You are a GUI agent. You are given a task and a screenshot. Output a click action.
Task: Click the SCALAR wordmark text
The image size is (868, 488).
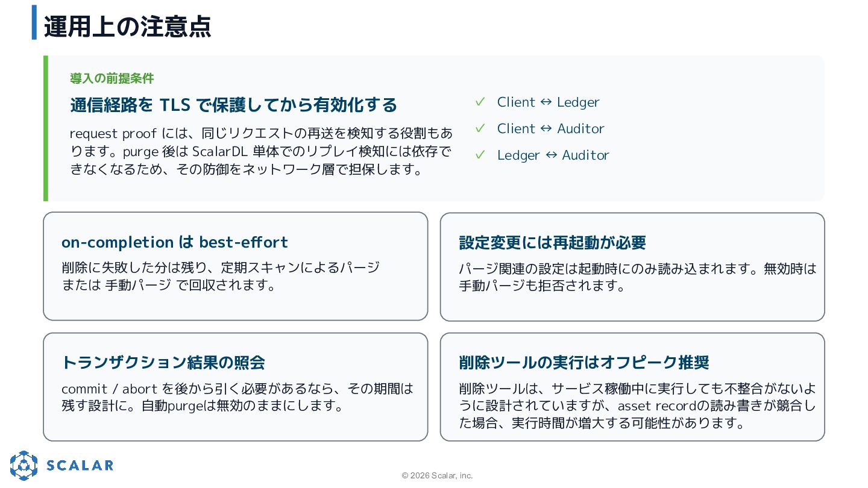pyautogui.click(x=80, y=465)
